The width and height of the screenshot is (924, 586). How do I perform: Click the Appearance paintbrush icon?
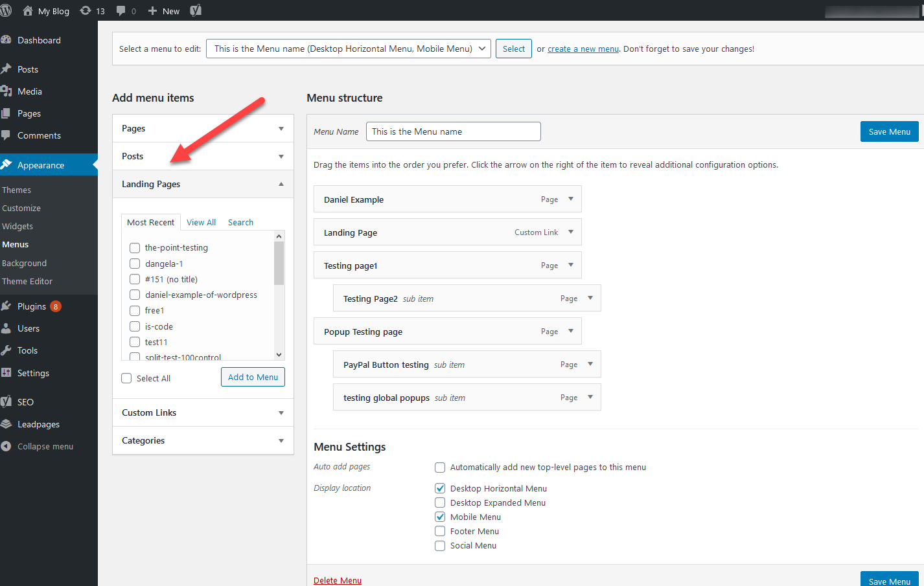point(6,164)
